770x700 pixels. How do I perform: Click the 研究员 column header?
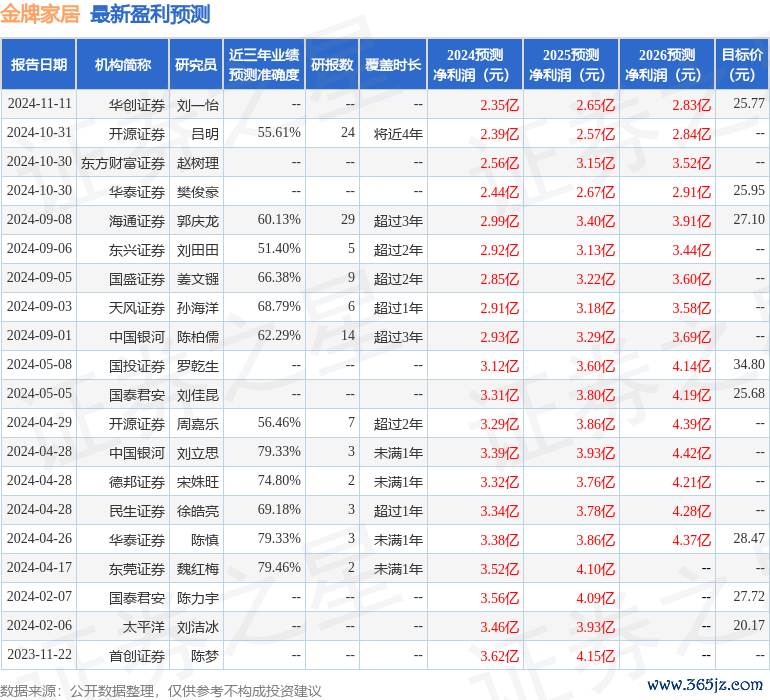tap(196, 65)
